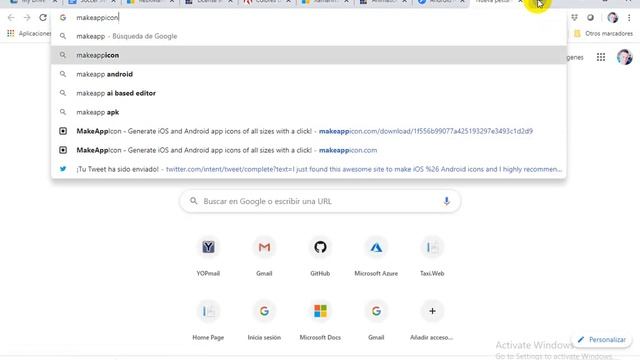The height and width of the screenshot is (360, 640).
Task: Open the Google account avatar on the page
Action: pyautogui.click(x=624, y=57)
